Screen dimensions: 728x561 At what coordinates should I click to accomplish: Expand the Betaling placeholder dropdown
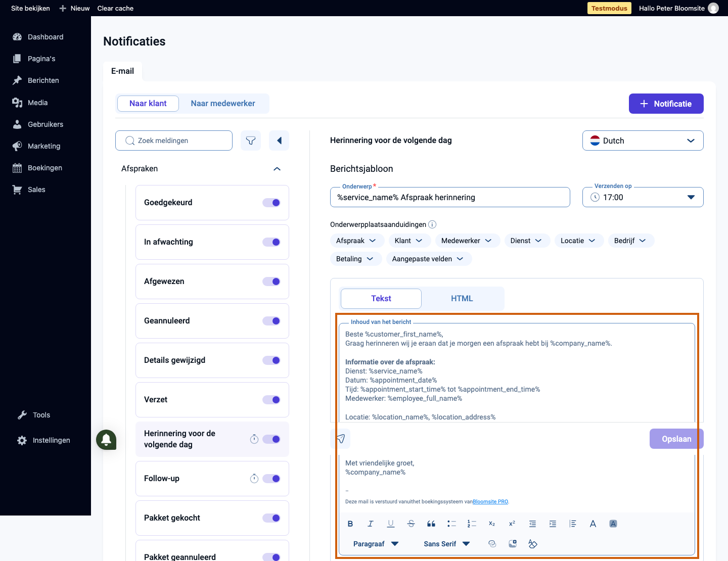coord(356,259)
